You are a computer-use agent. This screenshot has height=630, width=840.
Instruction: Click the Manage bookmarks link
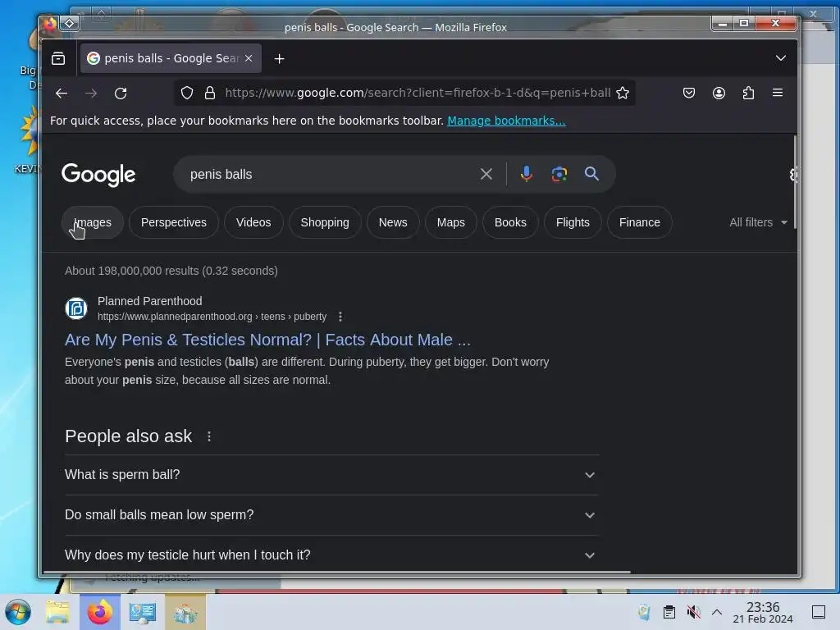506,121
